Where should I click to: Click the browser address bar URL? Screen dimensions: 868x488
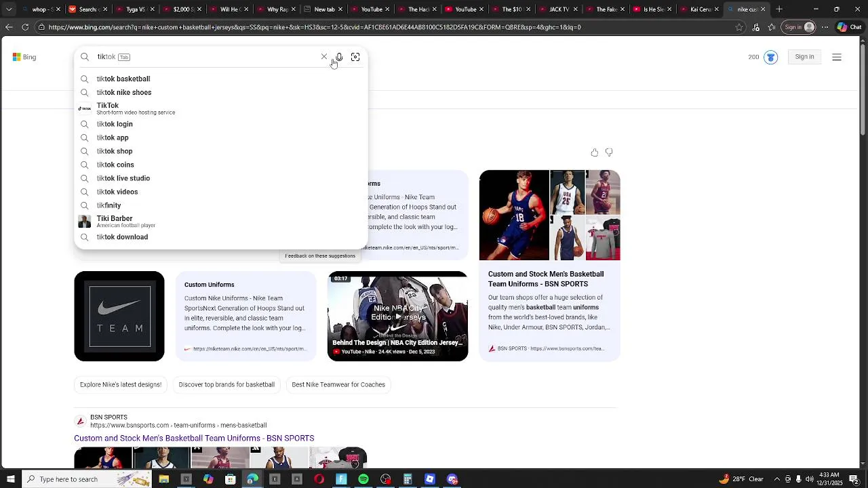[x=315, y=27]
